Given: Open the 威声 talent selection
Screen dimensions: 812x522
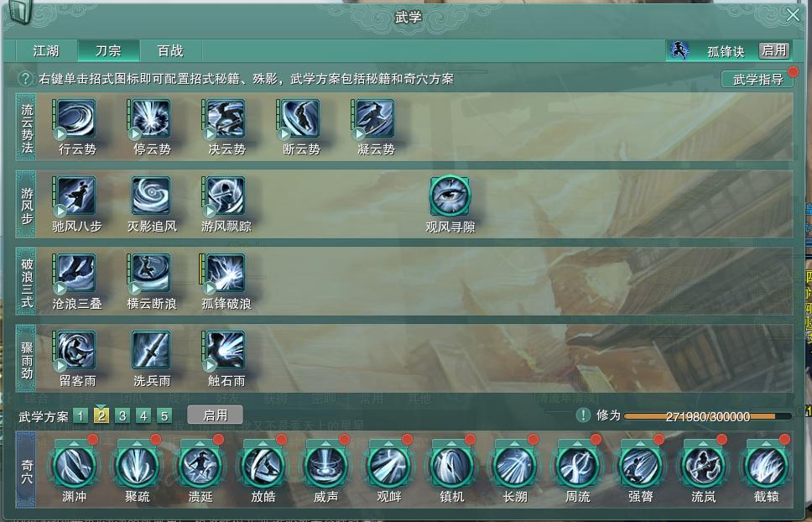Looking at the screenshot, I should [x=326, y=466].
